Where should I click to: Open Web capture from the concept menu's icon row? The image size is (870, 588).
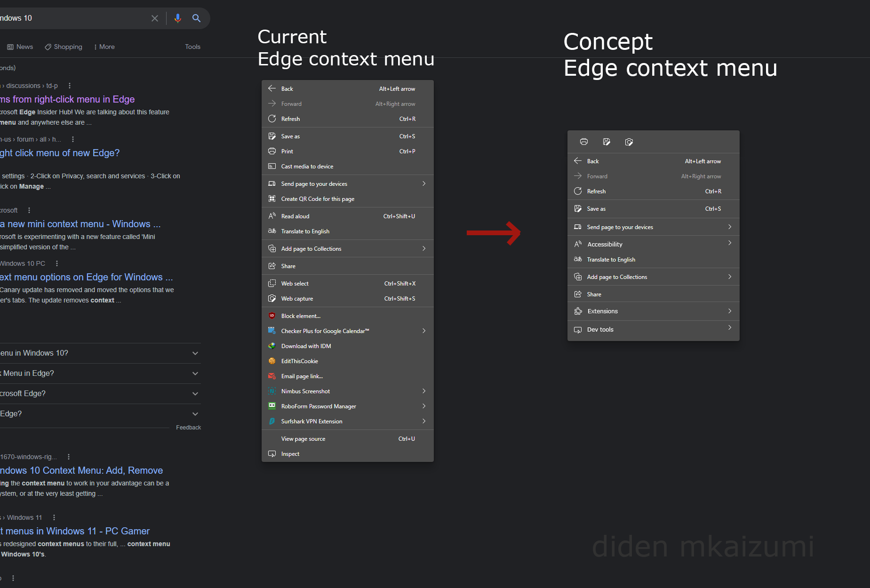coord(629,142)
